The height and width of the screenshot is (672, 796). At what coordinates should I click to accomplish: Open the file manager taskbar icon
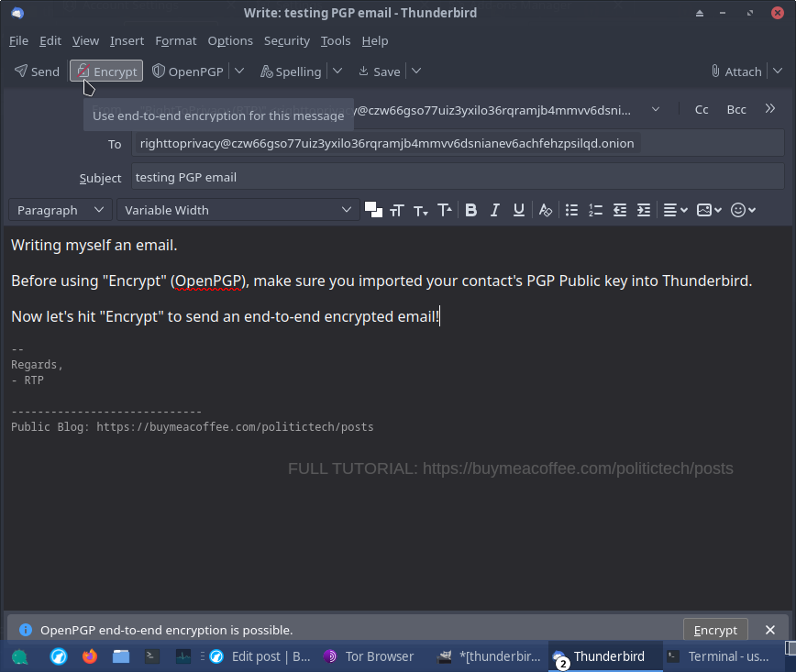pos(121,656)
